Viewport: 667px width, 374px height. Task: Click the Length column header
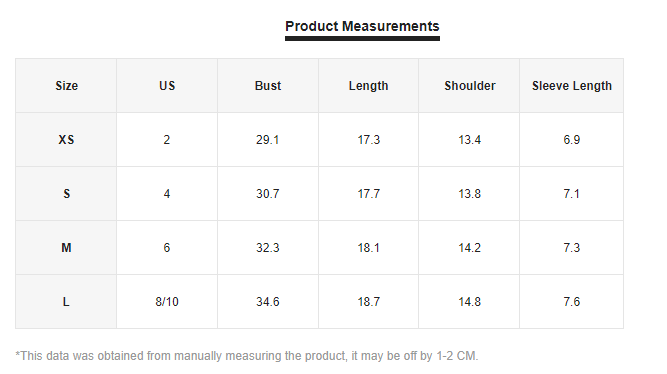(368, 86)
